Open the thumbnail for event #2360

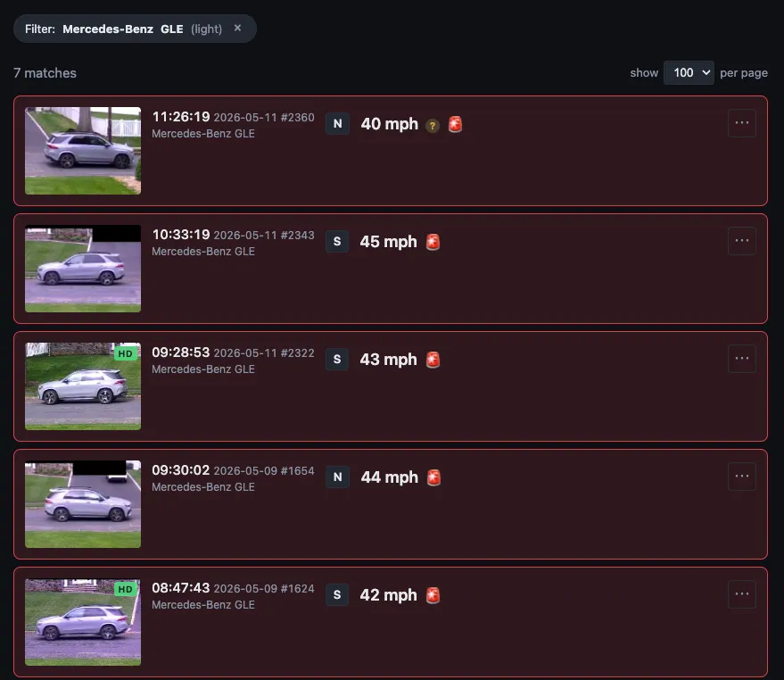[83, 151]
